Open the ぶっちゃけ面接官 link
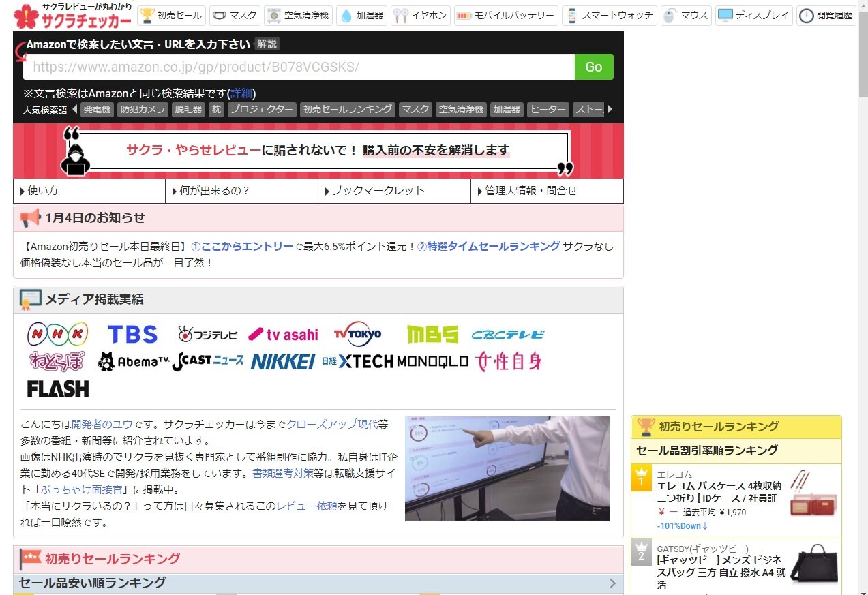 [x=81, y=489]
